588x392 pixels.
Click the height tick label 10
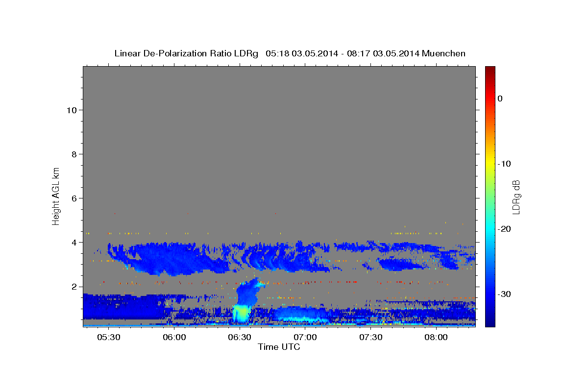click(71, 110)
